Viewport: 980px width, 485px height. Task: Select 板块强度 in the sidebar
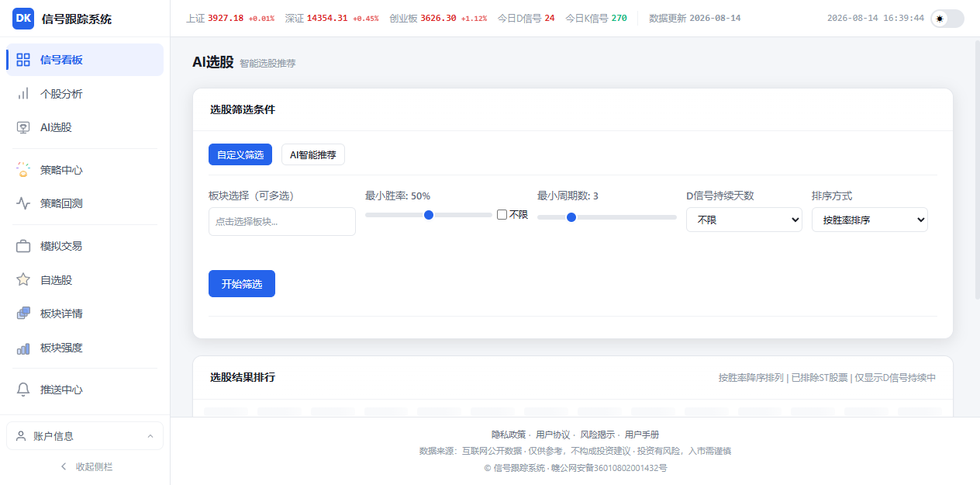85,348
